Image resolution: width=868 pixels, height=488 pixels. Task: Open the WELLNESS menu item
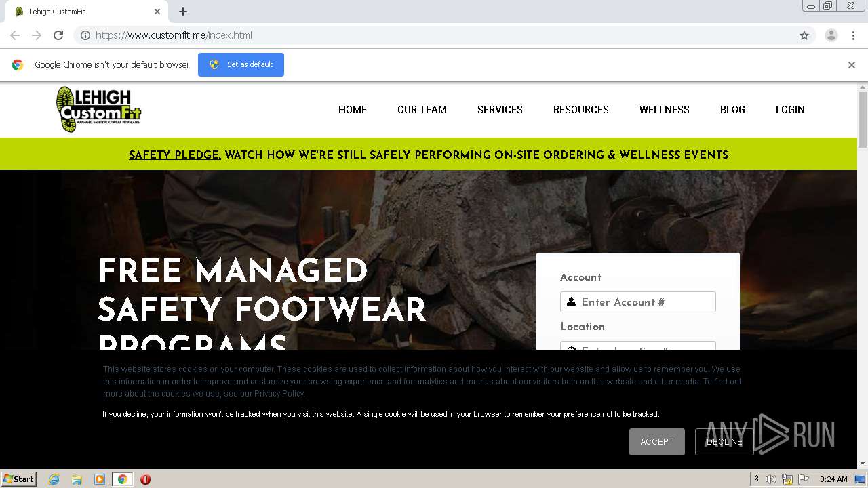665,110
